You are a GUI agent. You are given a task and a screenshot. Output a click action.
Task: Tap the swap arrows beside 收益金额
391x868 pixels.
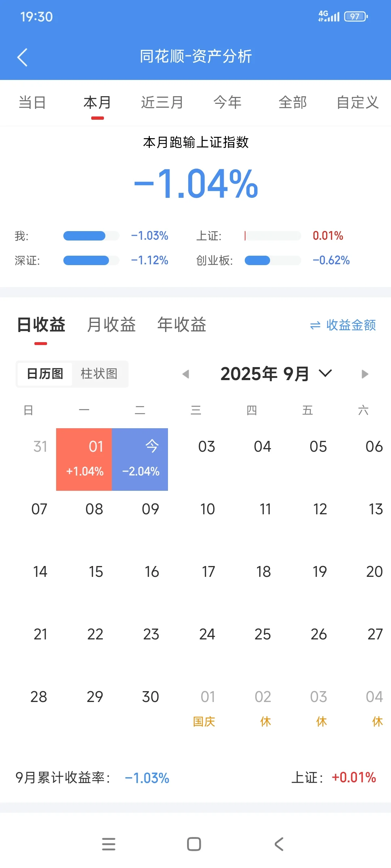(315, 325)
